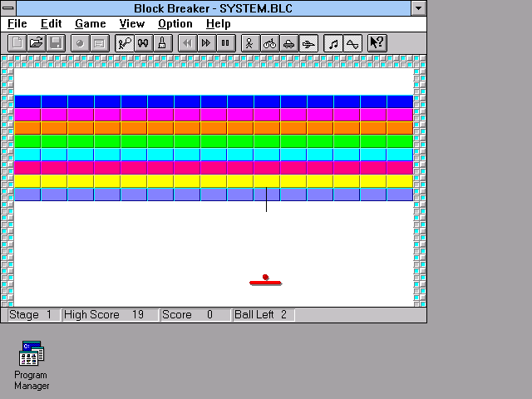The image size is (532, 399).
Task: Select the bicycle speed icon
Action: click(x=269, y=42)
